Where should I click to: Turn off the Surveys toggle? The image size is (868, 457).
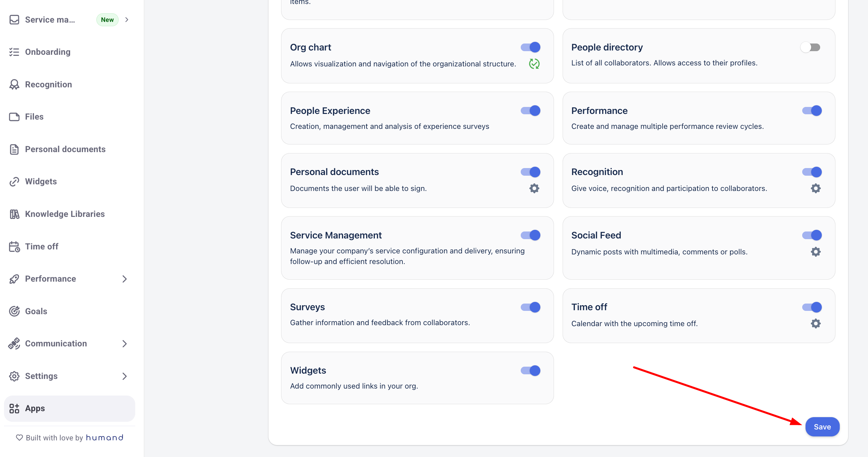click(x=530, y=307)
